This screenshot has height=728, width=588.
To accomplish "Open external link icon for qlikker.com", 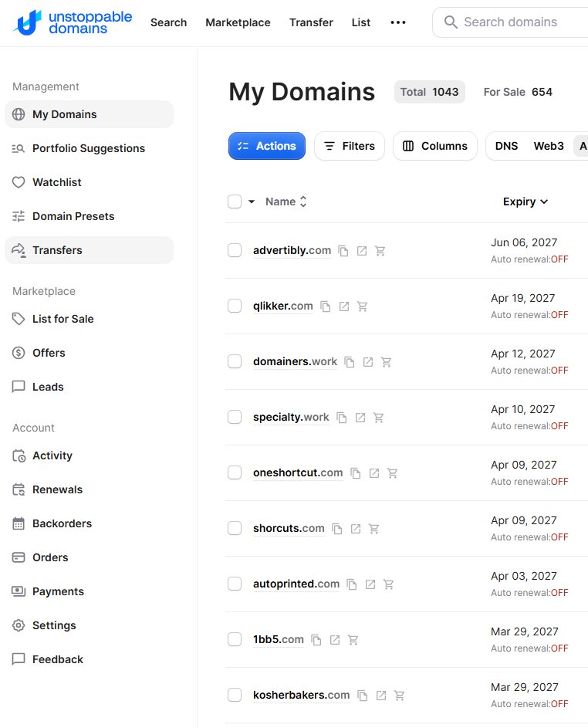I will (x=344, y=306).
